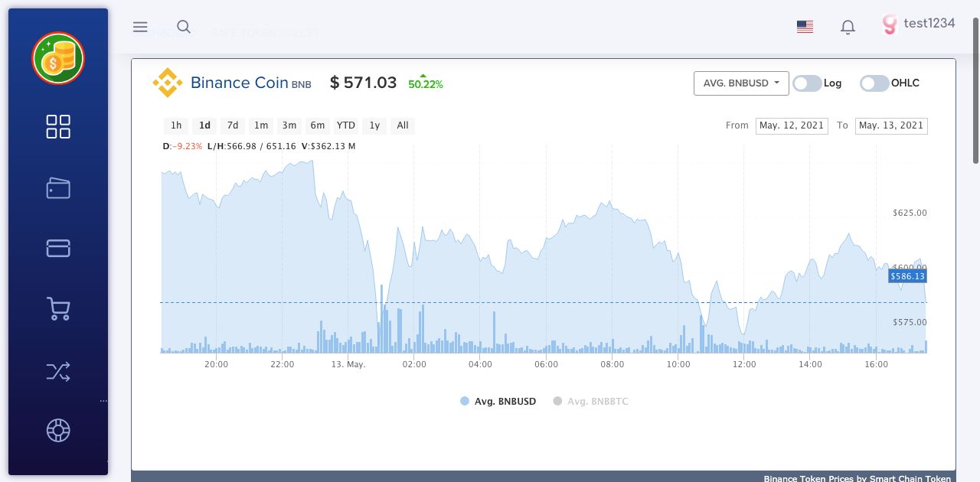This screenshot has width=980, height=482.
Task: Toggle Avg. BNBBTC legend series
Action: 590,401
